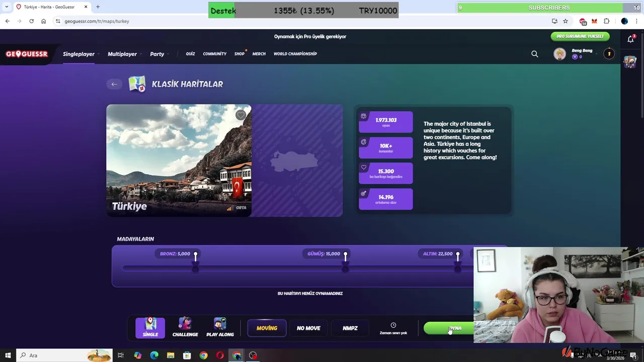Launch Opera from the taskbar
This screenshot has height=362, width=644.
click(220, 355)
